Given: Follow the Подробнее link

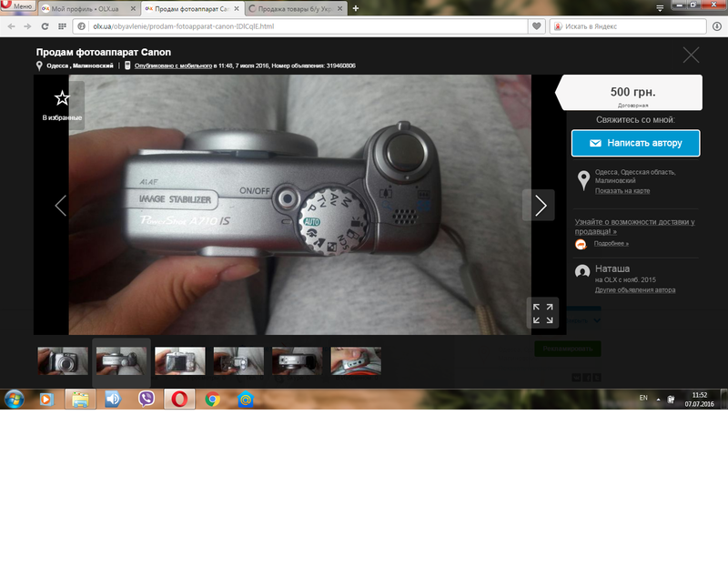Looking at the screenshot, I should pyautogui.click(x=612, y=244).
